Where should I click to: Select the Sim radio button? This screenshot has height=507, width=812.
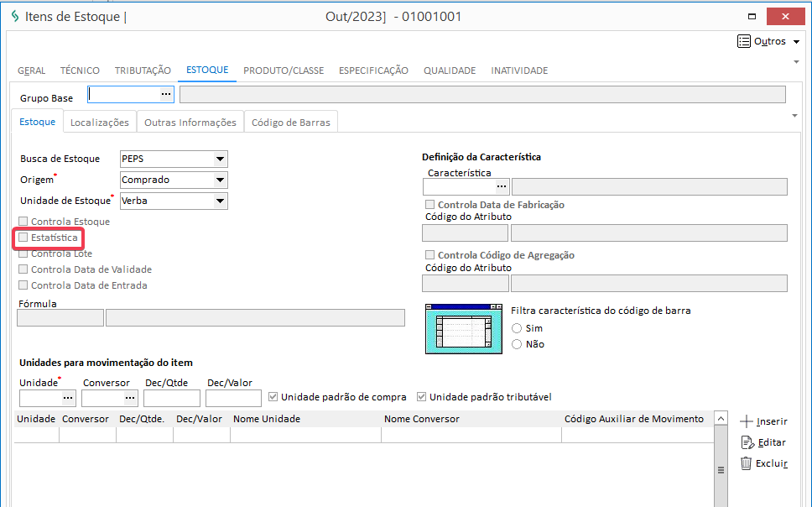pyautogui.click(x=517, y=328)
